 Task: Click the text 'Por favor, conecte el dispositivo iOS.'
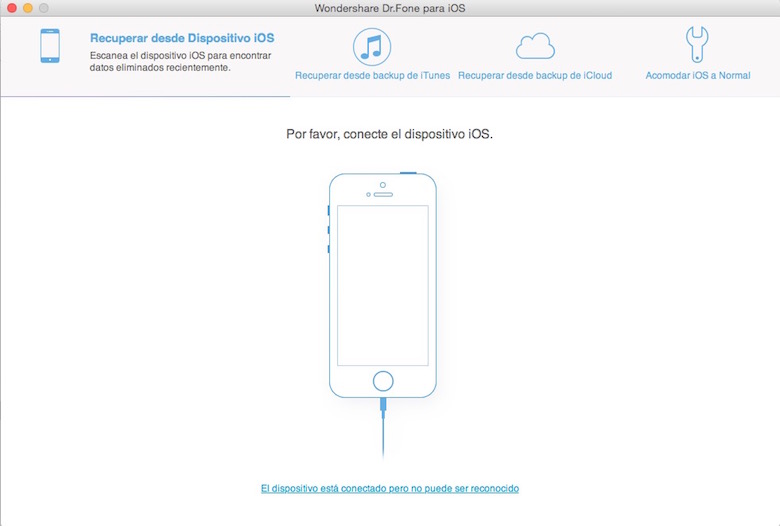[390, 134]
